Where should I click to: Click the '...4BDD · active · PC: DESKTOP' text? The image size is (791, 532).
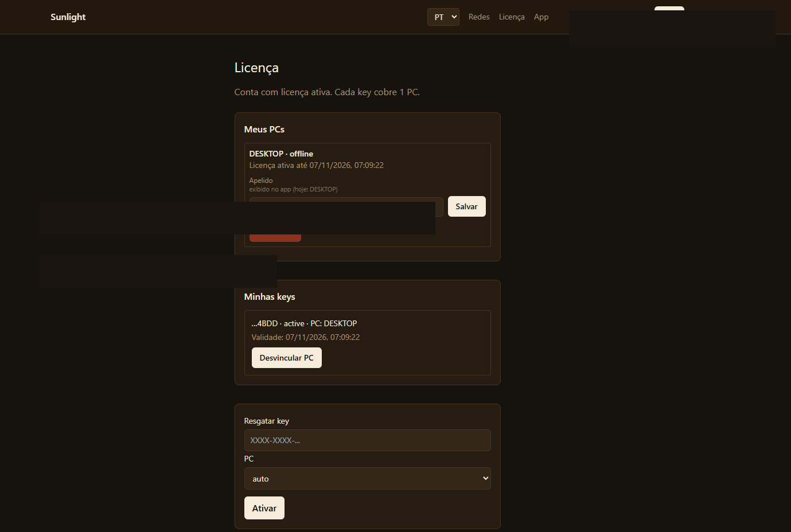(x=304, y=323)
